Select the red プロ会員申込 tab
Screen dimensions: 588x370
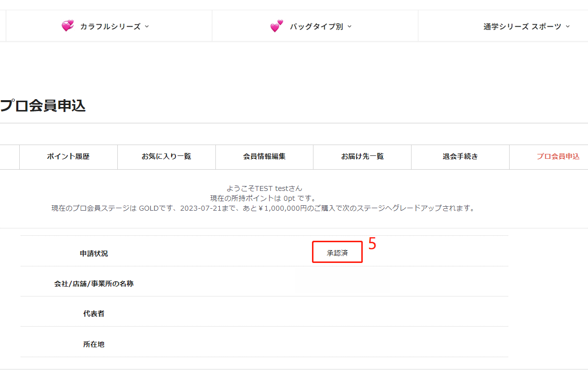(x=558, y=156)
